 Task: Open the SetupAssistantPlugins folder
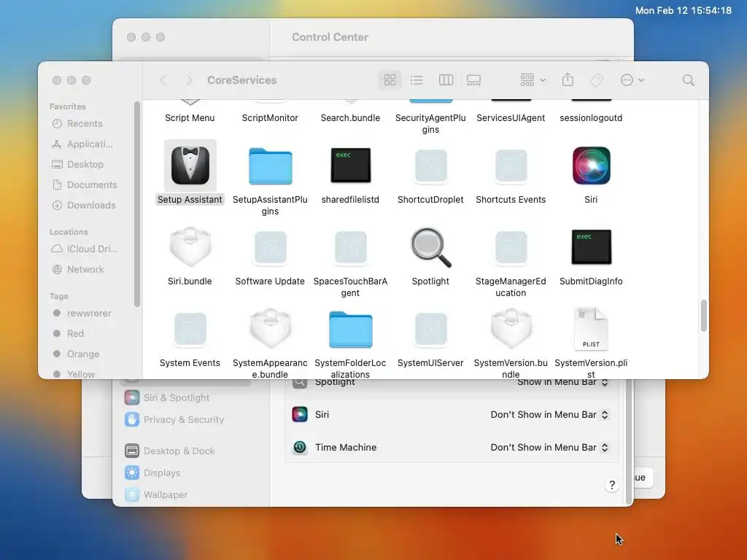[270, 166]
